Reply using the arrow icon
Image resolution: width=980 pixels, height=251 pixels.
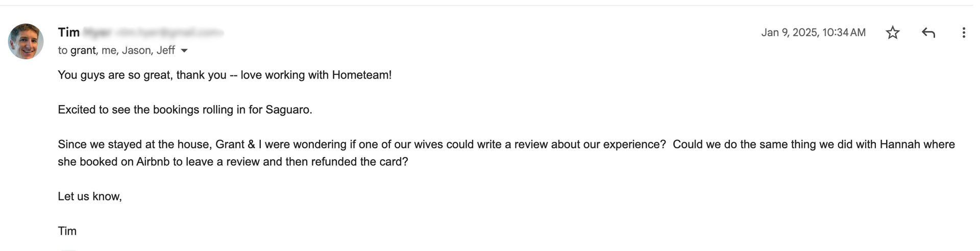tap(928, 33)
